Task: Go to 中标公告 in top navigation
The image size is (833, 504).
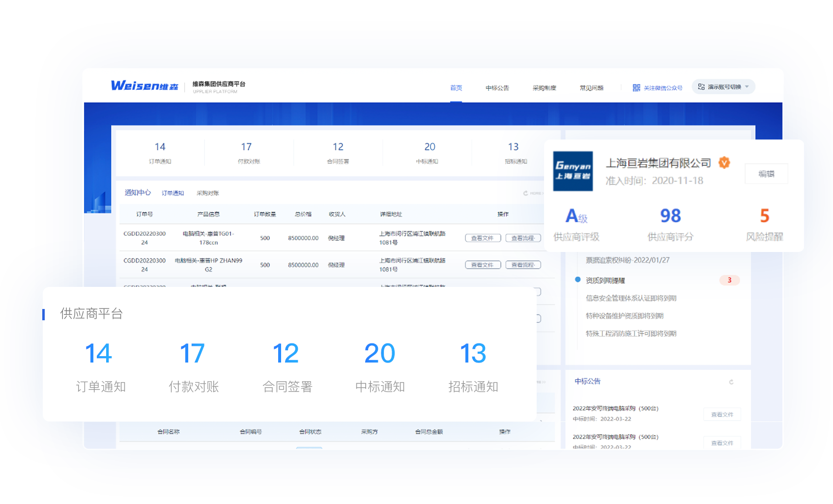Action: point(497,88)
